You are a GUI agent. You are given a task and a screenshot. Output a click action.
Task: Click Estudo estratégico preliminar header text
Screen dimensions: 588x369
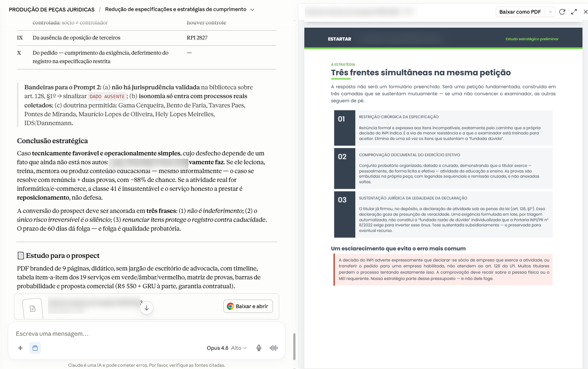point(532,39)
